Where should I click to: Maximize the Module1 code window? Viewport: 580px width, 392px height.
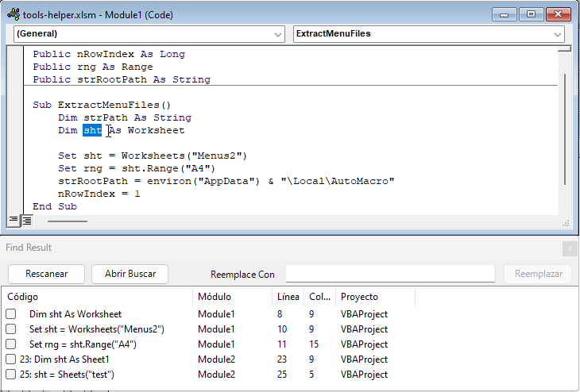(532, 15)
